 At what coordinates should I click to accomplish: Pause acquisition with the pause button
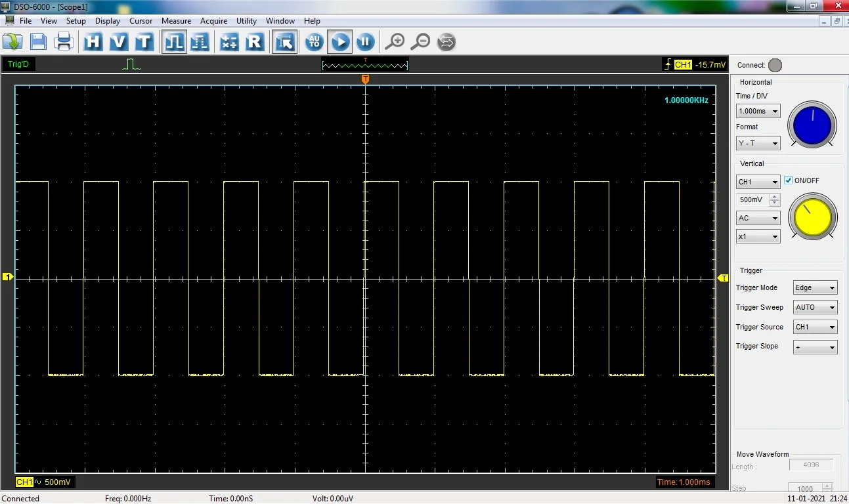point(365,42)
